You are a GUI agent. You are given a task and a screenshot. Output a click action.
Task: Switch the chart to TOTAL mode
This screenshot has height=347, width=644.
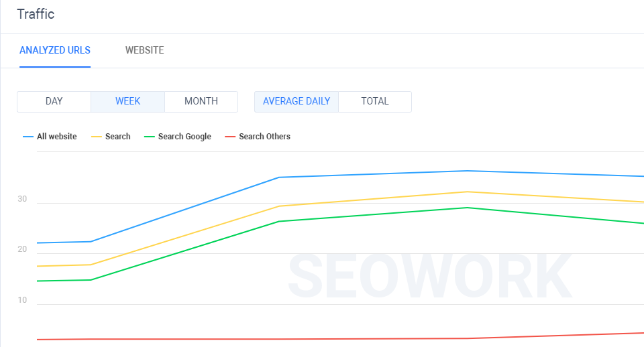375,101
